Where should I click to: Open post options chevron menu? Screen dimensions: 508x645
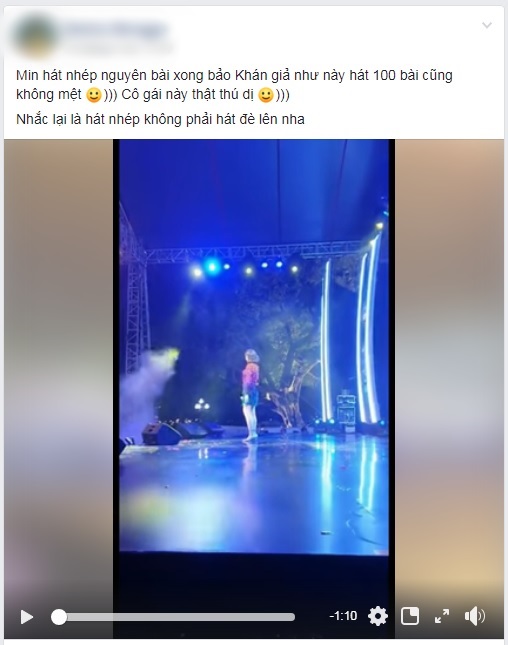(487, 26)
